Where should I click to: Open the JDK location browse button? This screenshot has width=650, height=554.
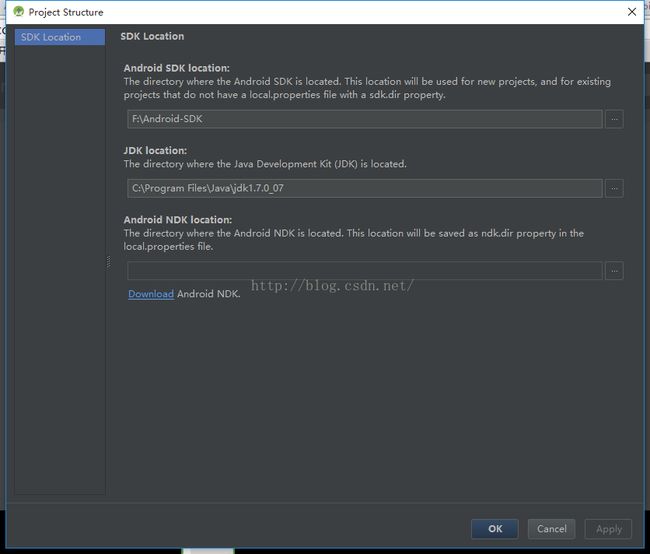pos(614,189)
